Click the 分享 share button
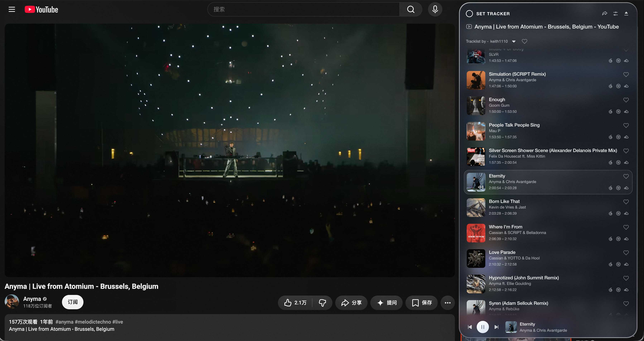The image size is (644, 341). (x=351, y=303)
